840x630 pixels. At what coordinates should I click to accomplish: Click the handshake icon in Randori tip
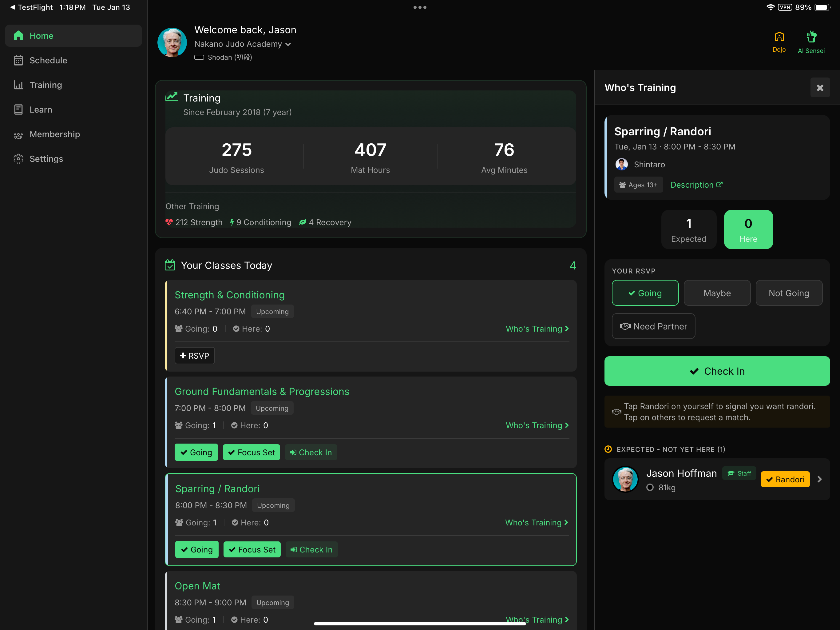coord(616,412)
